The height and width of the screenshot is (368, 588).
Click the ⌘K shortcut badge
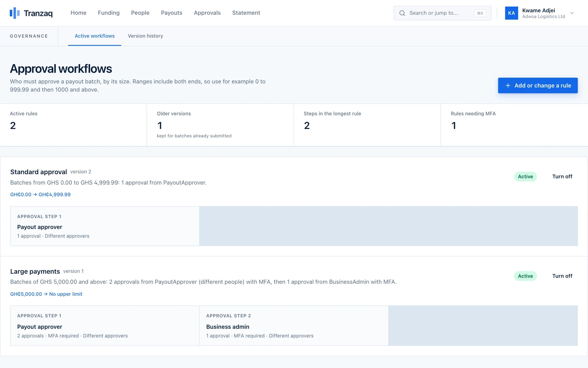(x=480, y=13)
